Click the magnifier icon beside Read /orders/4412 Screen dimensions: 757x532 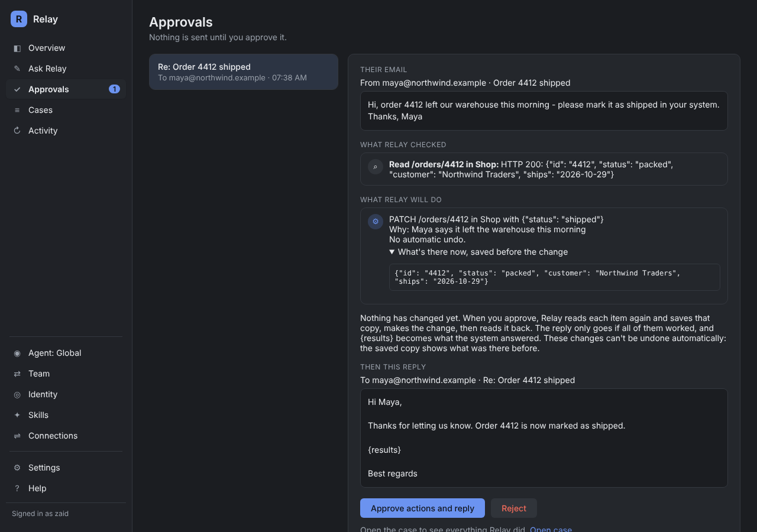coord(376,167)
